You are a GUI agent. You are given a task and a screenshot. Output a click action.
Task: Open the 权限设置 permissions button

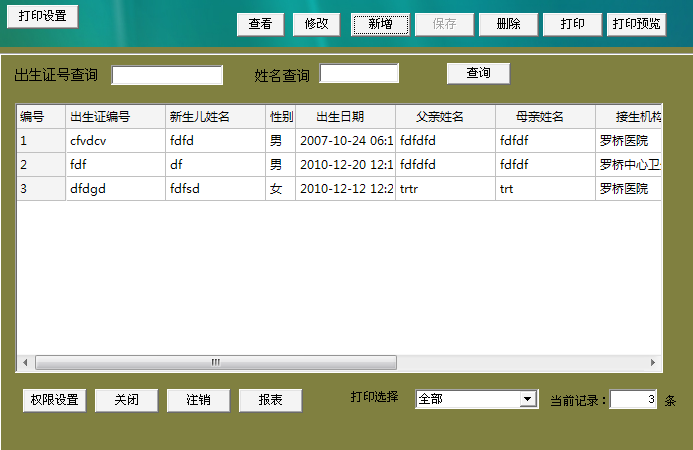54,400
